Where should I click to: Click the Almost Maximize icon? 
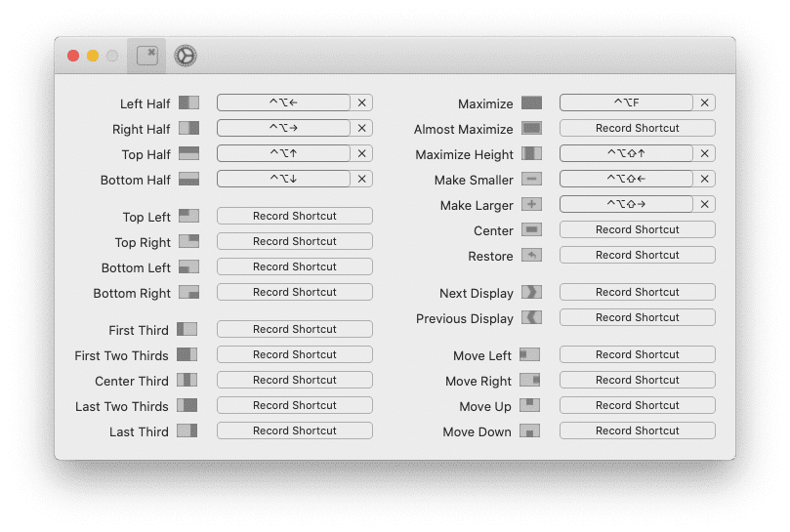(x=531, y=128)
